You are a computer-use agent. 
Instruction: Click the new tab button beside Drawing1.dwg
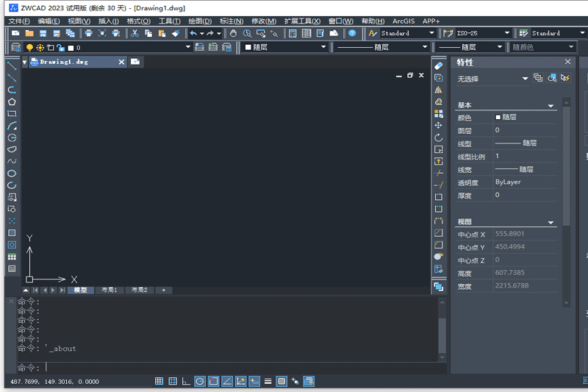[x=135, y=62]
